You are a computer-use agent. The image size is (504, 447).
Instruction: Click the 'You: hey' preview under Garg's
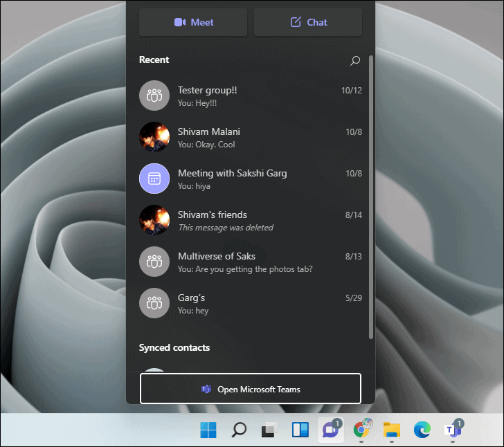(x=193, y=311)
